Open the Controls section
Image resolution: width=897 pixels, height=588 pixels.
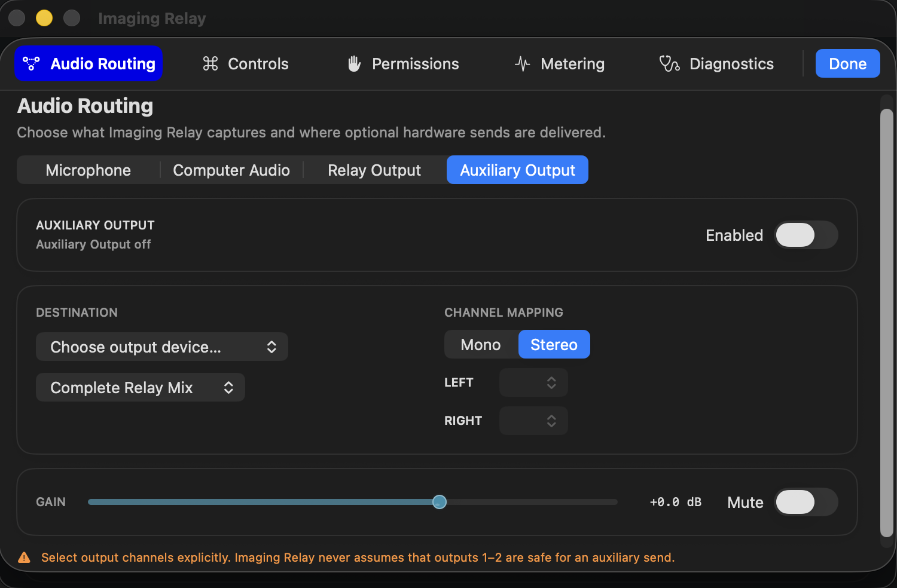[x=246, y=63]
